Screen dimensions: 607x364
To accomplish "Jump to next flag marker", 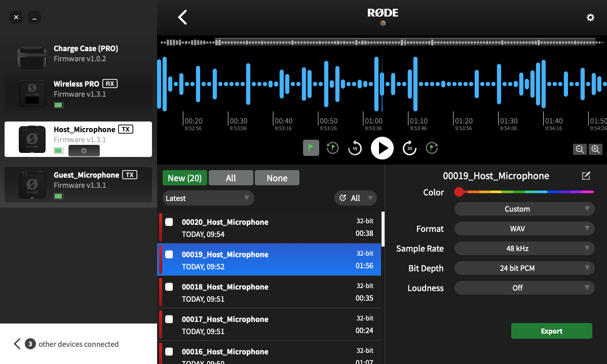I will [432, 148].
